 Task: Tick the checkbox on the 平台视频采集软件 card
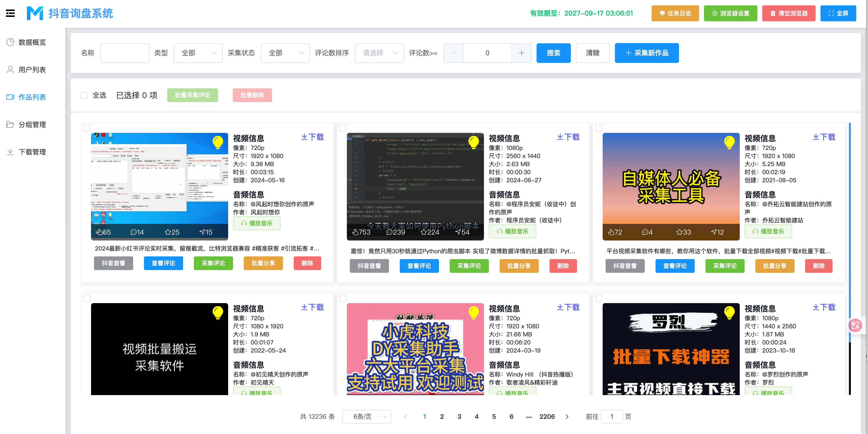(x=599, y=128)
